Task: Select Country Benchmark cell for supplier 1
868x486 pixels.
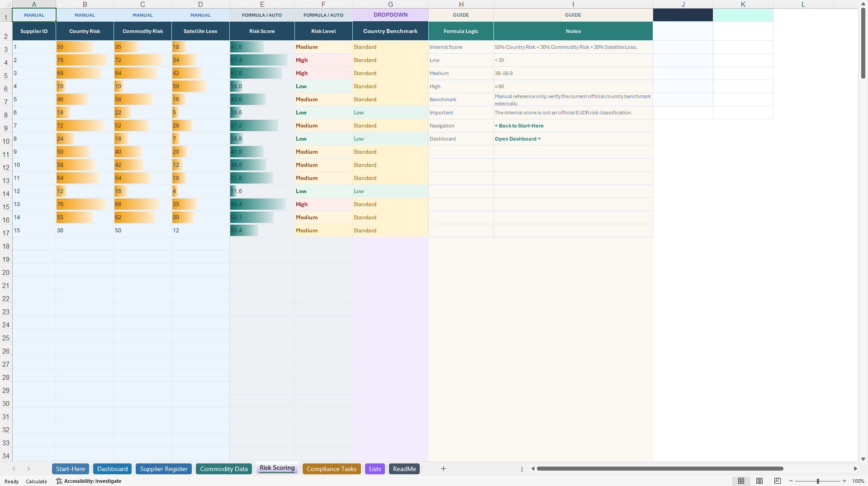Action: [x=390, y=47]
